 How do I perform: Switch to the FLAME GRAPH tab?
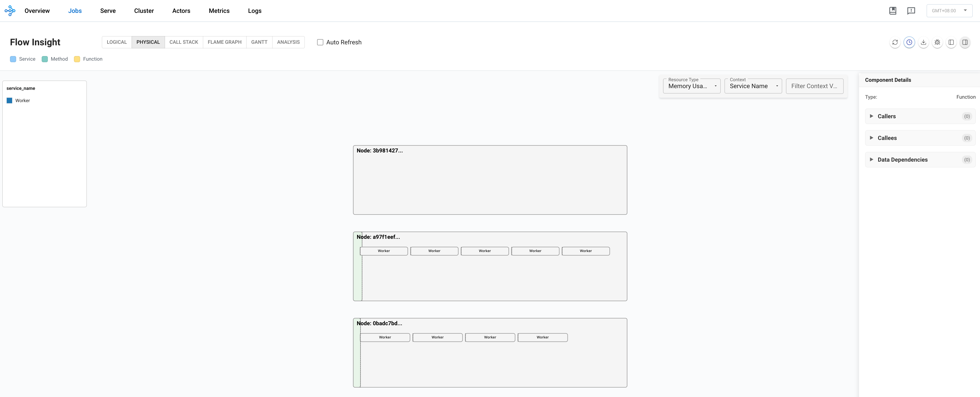click(x=225, y=42)
